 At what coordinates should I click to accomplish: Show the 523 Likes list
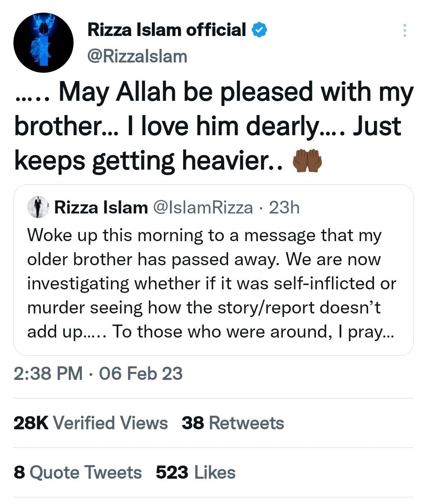[196, 472]
